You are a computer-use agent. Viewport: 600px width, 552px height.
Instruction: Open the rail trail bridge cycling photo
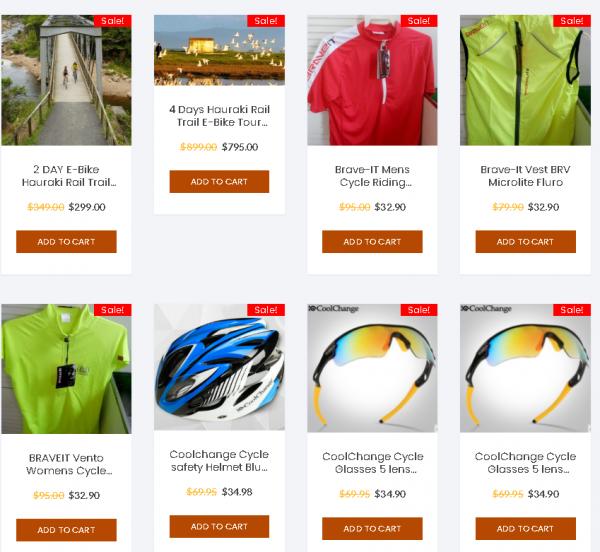point(66,80)
